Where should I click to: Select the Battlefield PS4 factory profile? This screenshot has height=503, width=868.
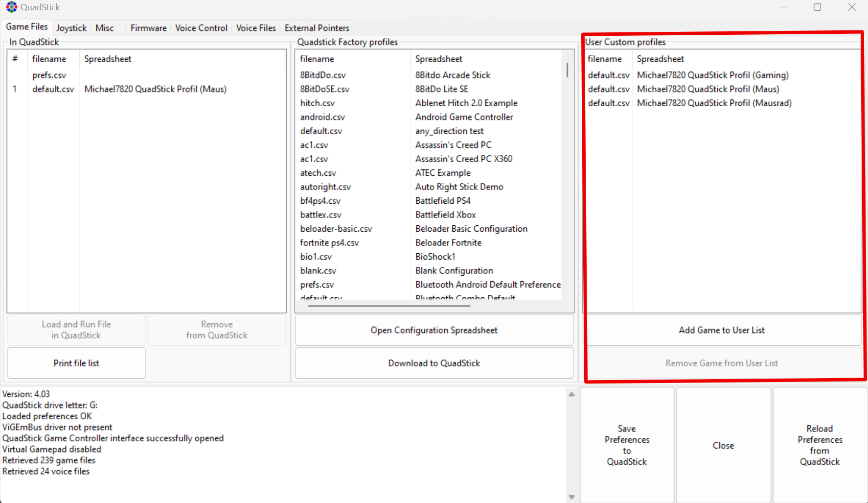coord(442,201)
